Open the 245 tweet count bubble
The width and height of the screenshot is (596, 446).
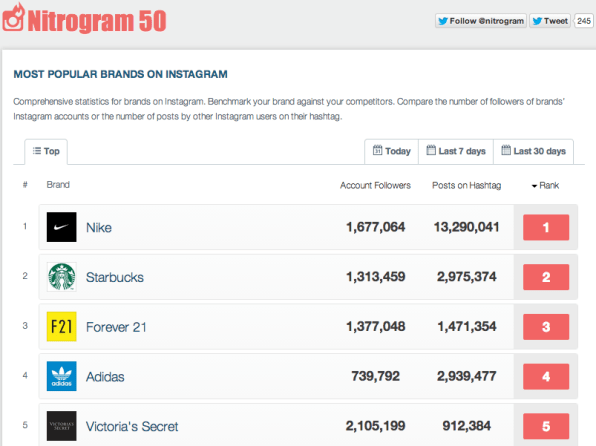point(583,21)
